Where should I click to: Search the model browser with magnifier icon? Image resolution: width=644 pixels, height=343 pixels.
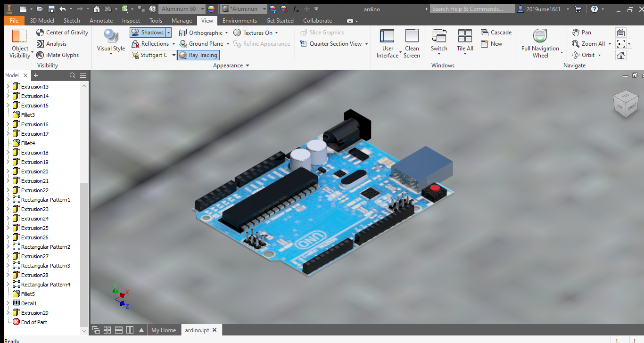point(72,75)
